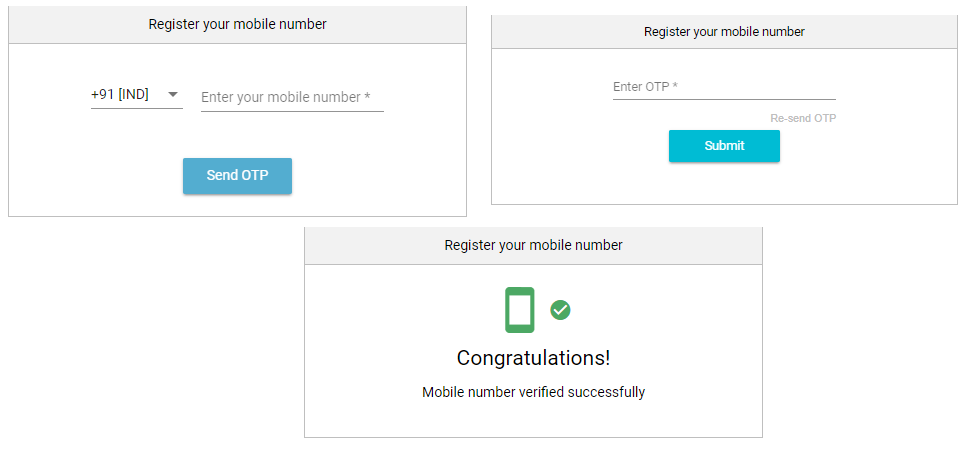Click the asterisk after Enter OTP placeholder
Image resolution: width=974 pixels, height=454 pixels.
click(675, 85)
